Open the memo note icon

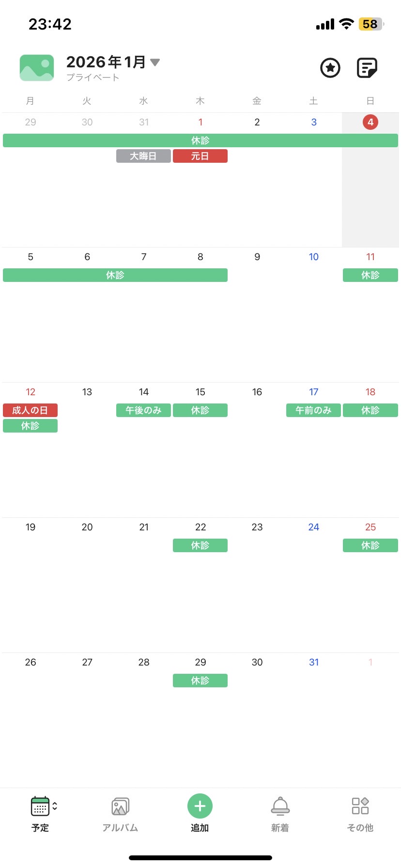[x=367, y=68]
